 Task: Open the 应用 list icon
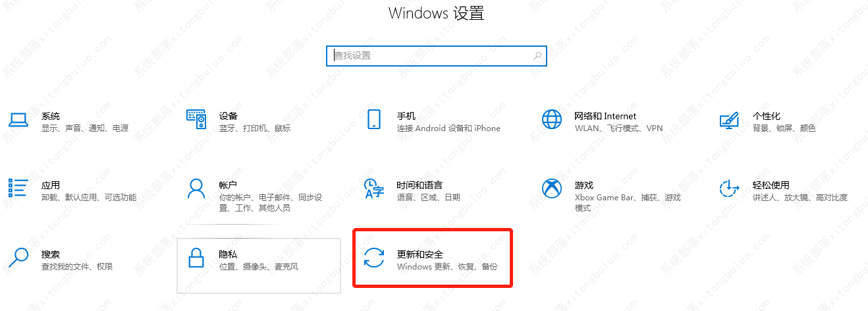pyautogui.click(x=18, y=188)
